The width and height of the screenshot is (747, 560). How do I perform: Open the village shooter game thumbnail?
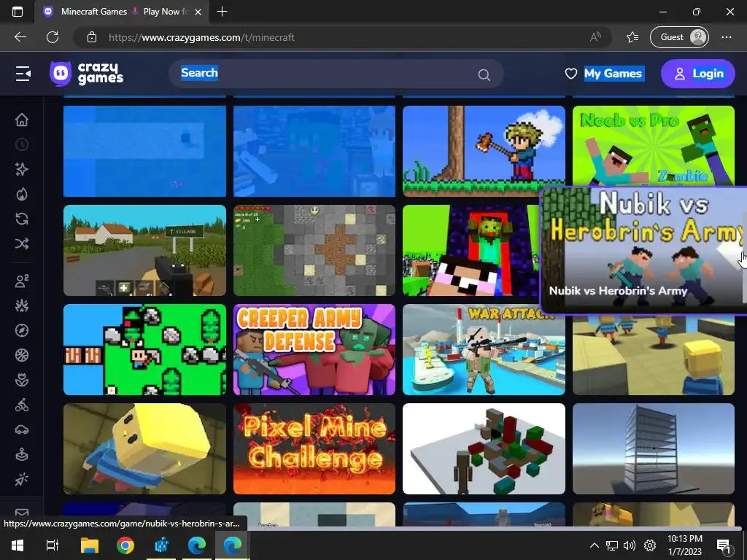145,251
